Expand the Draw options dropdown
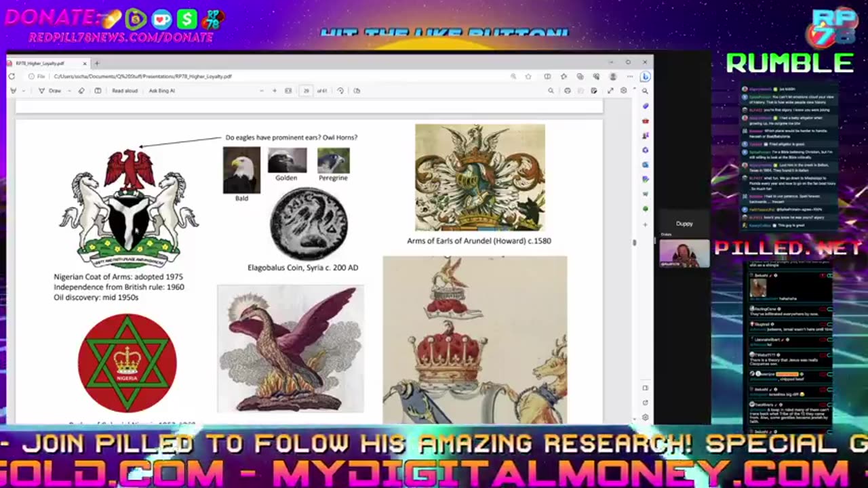 point(69,91)
